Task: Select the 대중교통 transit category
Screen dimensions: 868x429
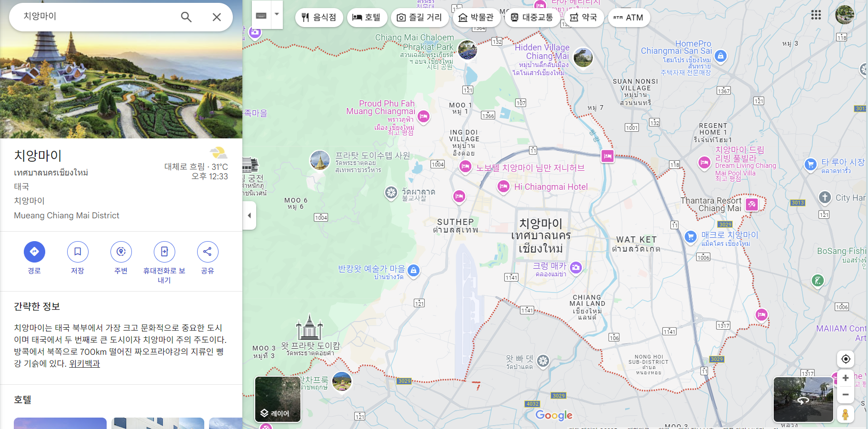Action: coord(532,18)
